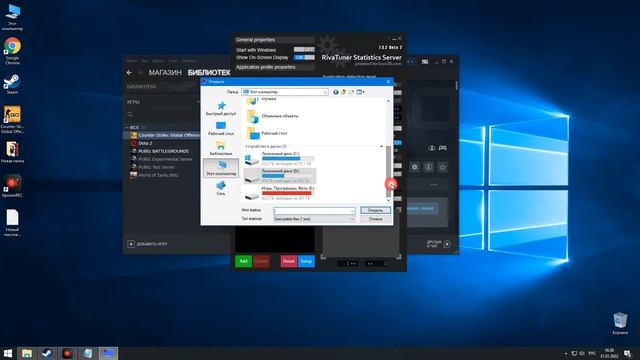Click the dialog's go-back toolbar icon

tap(336, 92)
